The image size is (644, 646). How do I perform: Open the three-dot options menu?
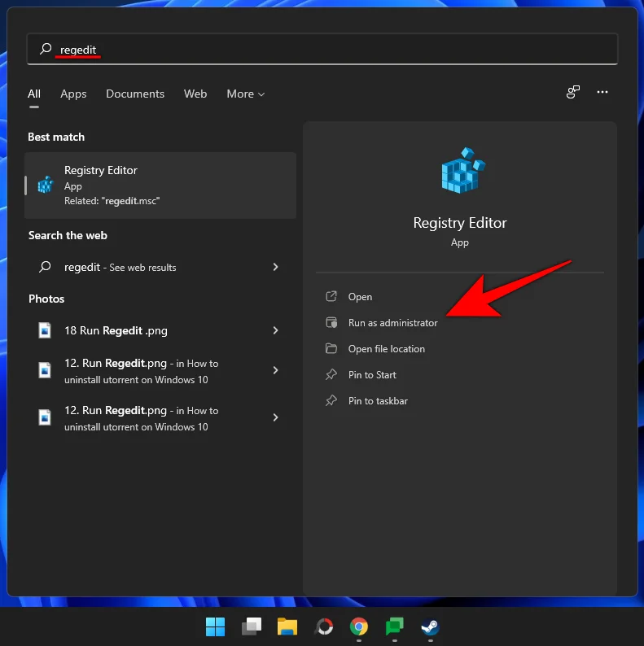pos(602,92)
